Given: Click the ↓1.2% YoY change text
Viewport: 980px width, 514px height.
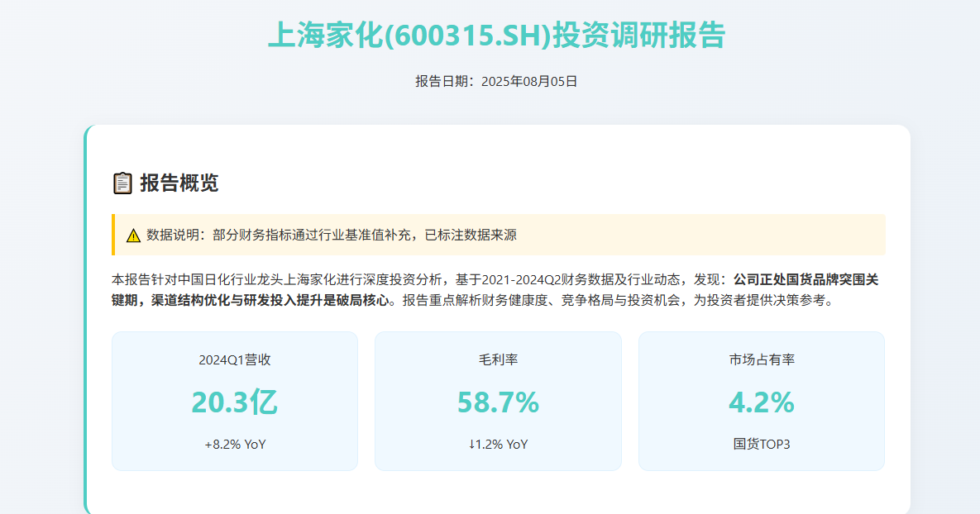Looking at the screenshot, I should [x=498, y=444].
